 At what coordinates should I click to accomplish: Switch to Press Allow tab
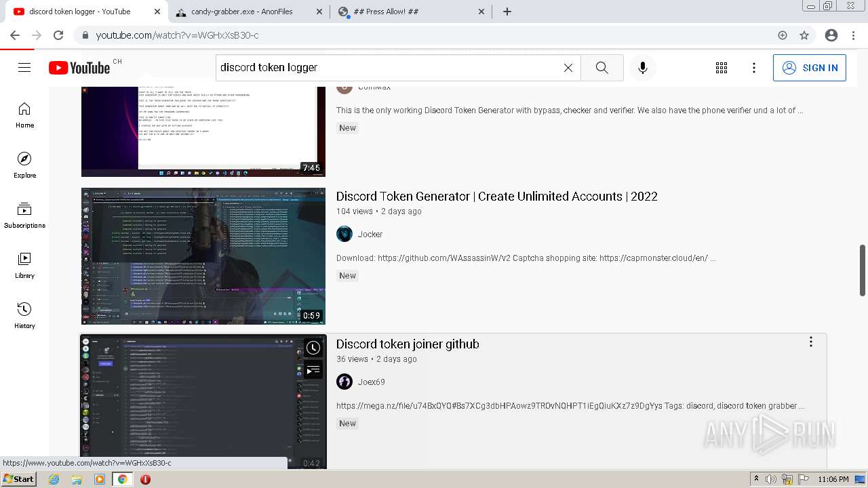pyautogui.click(x=411, y=12)
